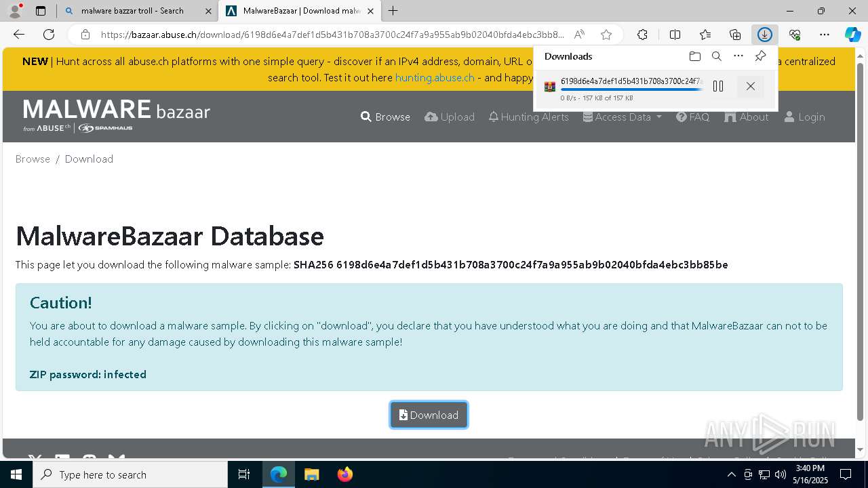This screenshot has height=488, width=868.
Task: Open the Login nav item
Action: [x=805, y=117]
